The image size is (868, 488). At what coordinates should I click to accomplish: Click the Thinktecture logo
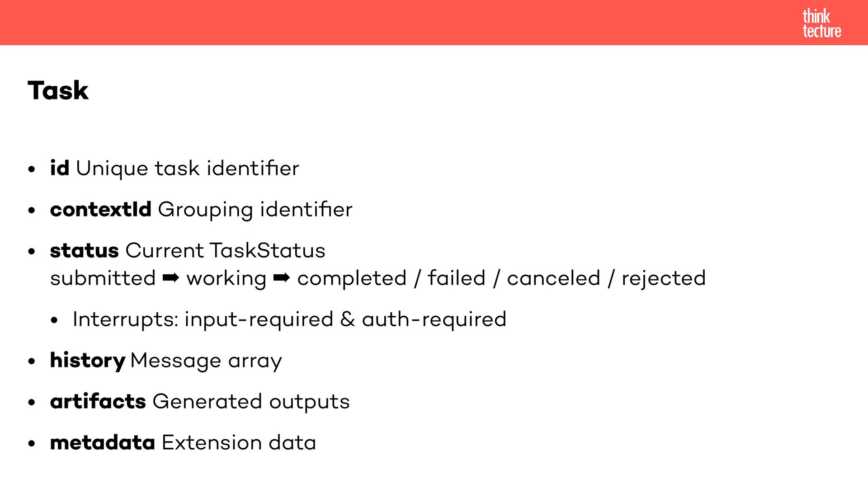point(821,23)
